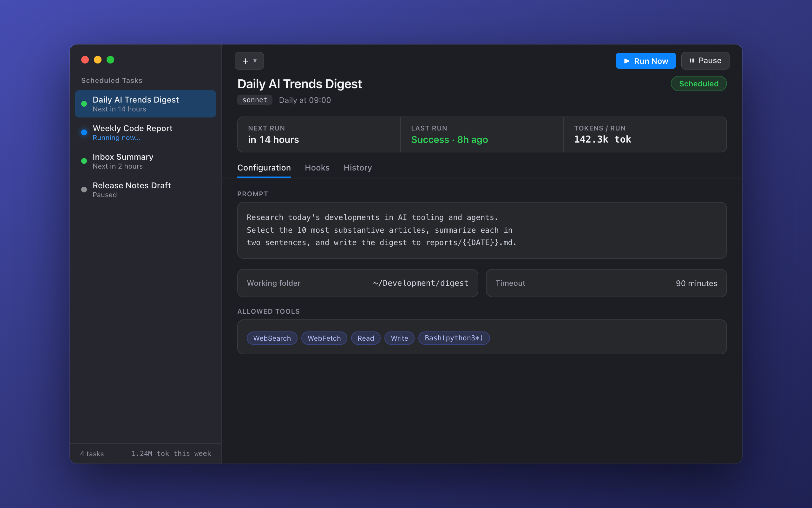The image size is (812, 508).
Task: Click the Write tool chip
Action: pos(399,338)
